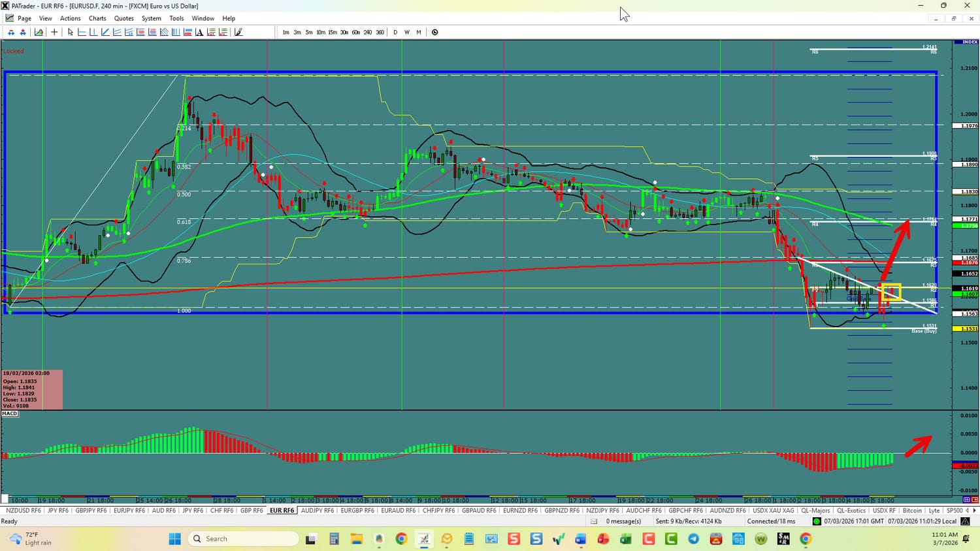Viewport: 980px width, 551px height.
Task: Set timeframe to 15m
Action: pyautogui.click(x=333, y=32)
